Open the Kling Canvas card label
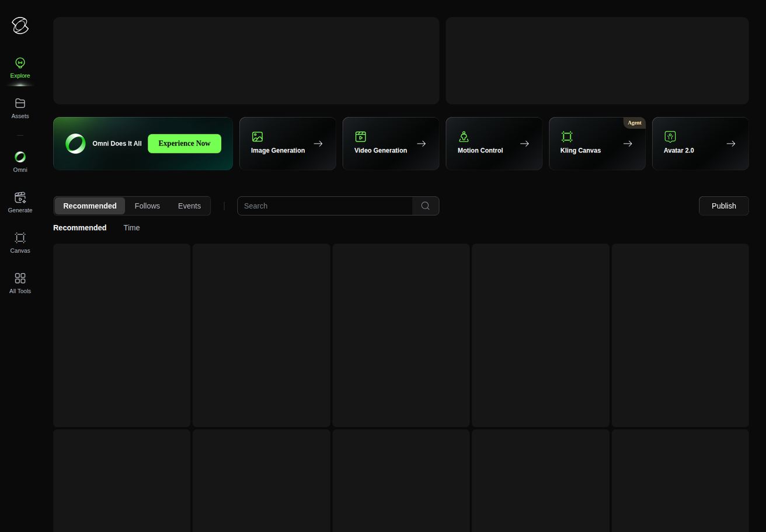Viewport: 766px width, 532px height. pyautogui.click(x=580, y=151)
